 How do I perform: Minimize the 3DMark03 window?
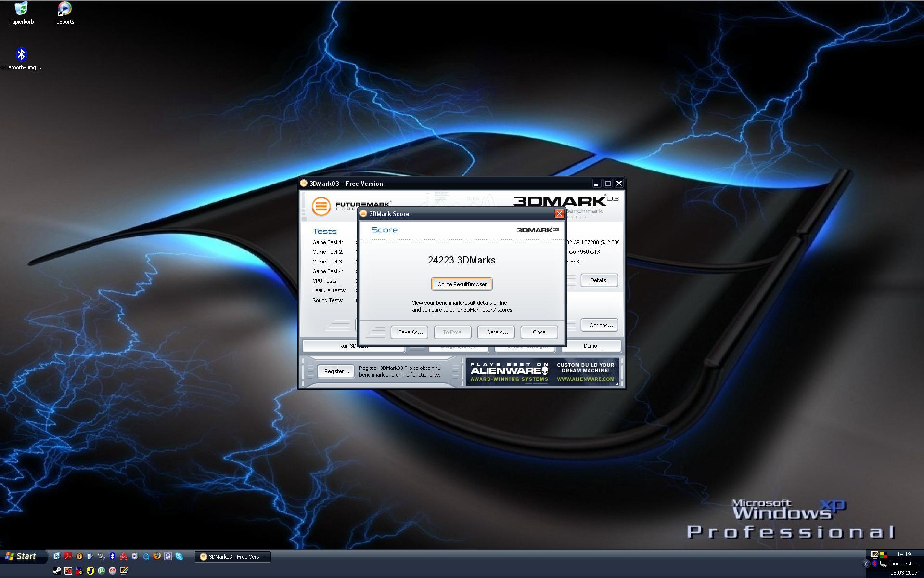(596, 184)
